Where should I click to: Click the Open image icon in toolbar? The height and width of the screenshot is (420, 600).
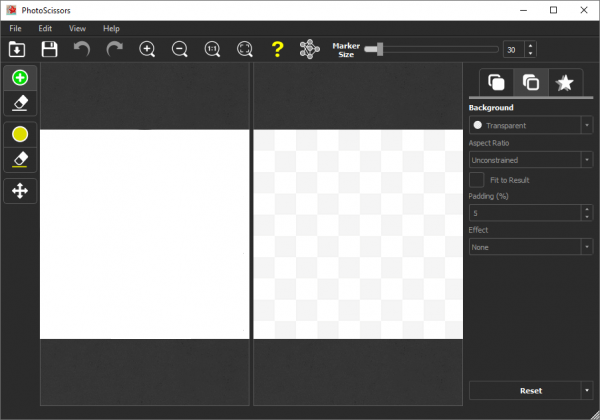[x=17, y=48]
